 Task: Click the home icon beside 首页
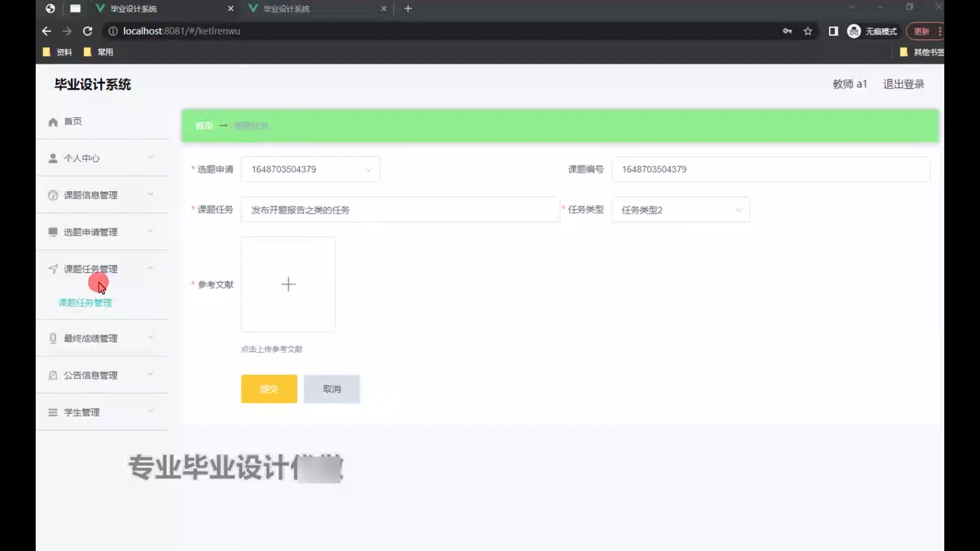click(x=53, y=122)
